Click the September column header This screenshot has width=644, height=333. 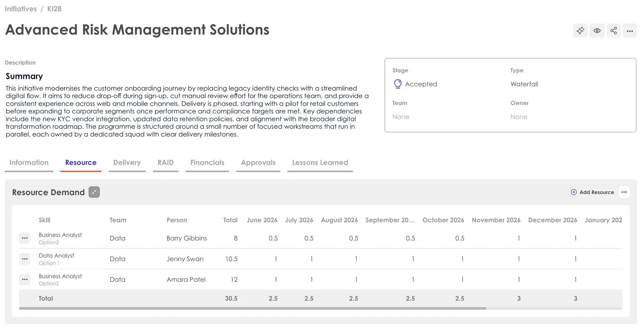[390, 220]
